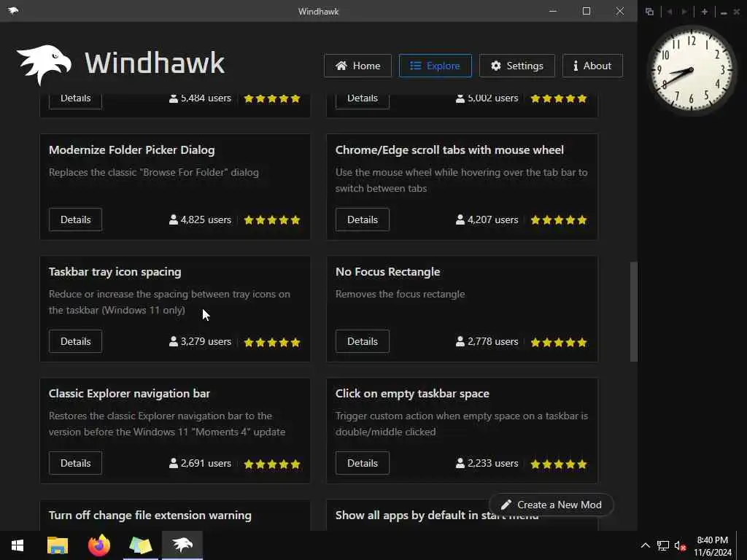Click the Modernize Folder Picker Dialog title
Image resolution: width=747 pixels, height=560 pixels.
[132, 150]
